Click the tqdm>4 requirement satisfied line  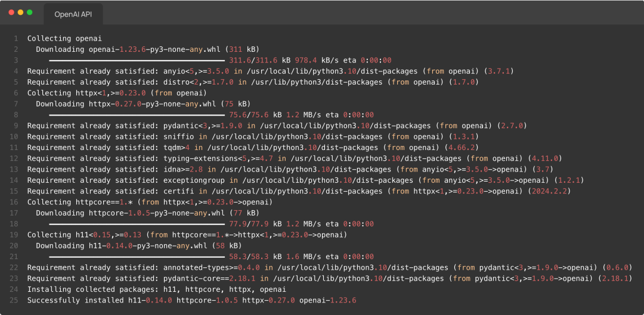(x=253, y=148)
